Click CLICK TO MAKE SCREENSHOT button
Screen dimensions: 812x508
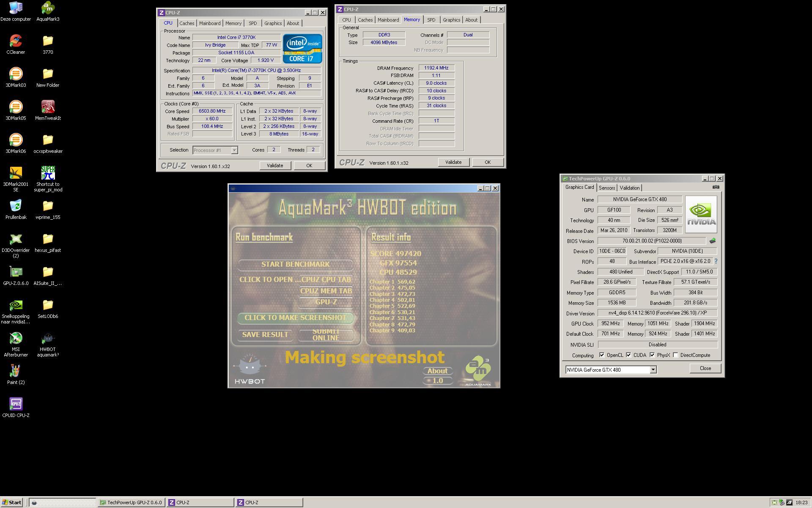[295, 318]
